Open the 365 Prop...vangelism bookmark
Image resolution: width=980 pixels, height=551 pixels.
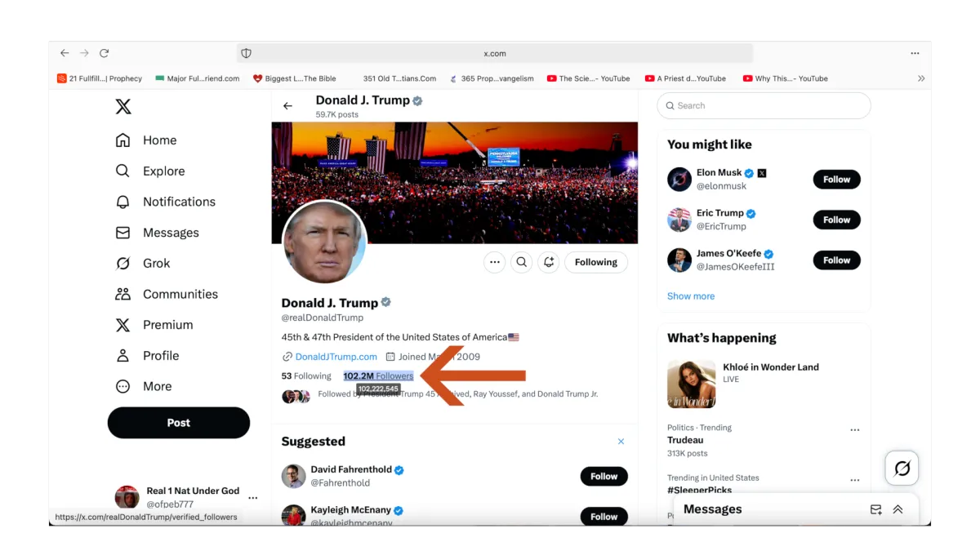[x=492, y=78]
